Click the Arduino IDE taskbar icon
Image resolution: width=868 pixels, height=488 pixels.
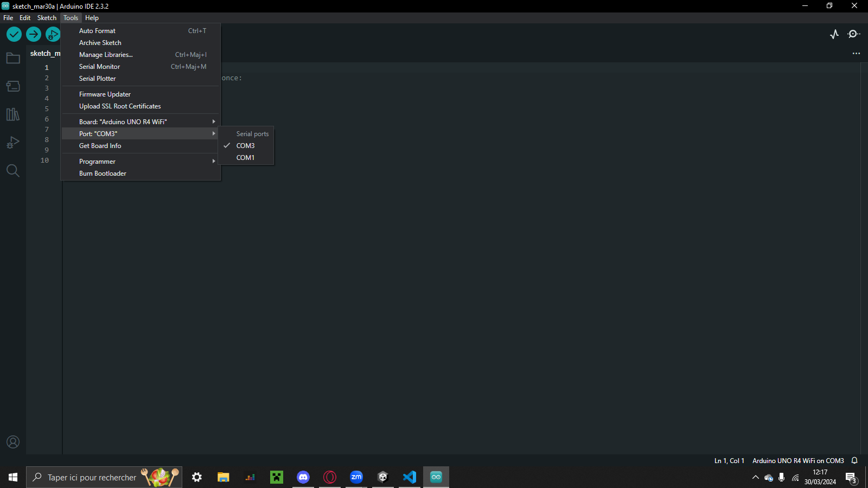436,477
